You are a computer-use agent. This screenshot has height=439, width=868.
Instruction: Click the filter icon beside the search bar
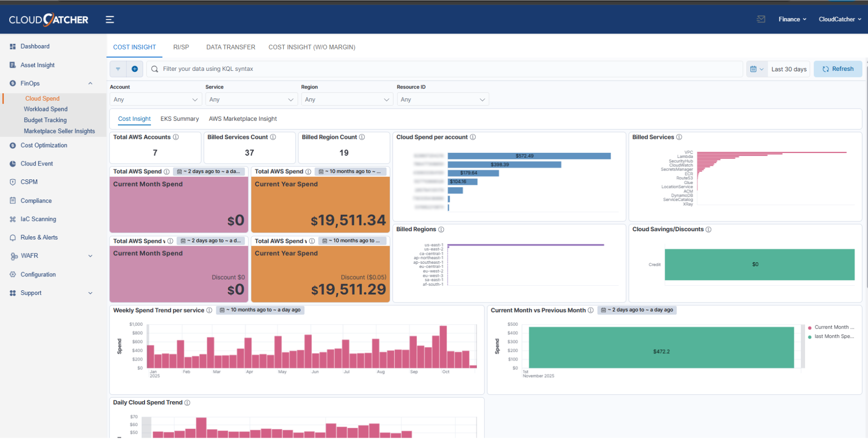(x=118, y=69)
